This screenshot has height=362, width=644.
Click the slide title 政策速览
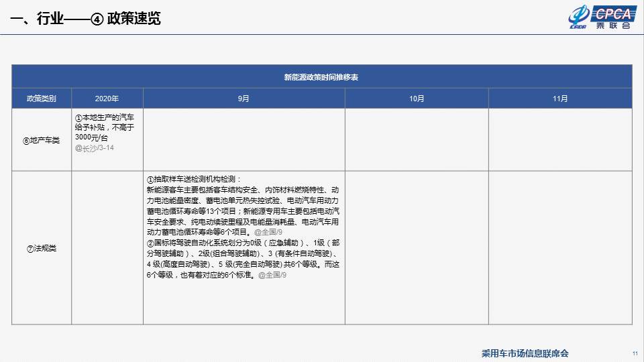[134, 19]
